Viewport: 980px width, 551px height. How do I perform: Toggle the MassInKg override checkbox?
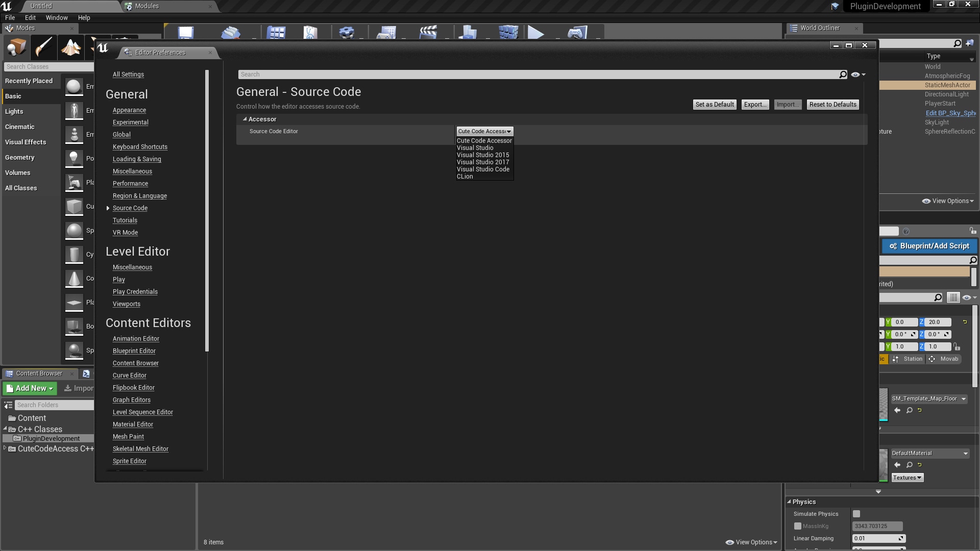tap(798, 526)
